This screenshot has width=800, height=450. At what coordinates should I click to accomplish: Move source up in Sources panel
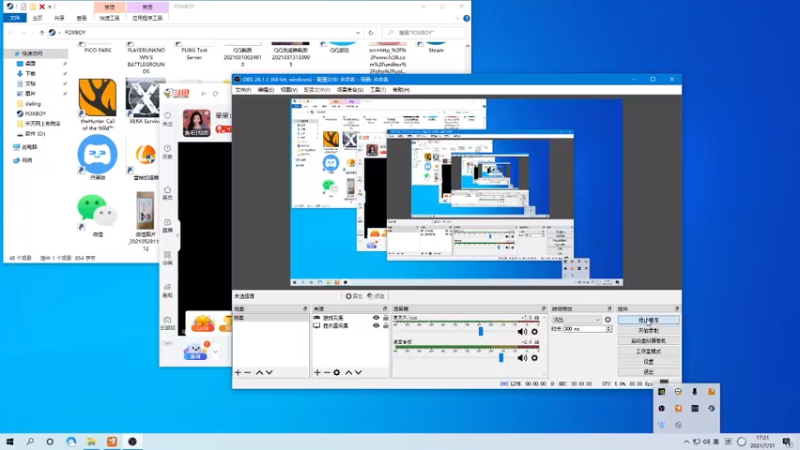pos(348,372)
